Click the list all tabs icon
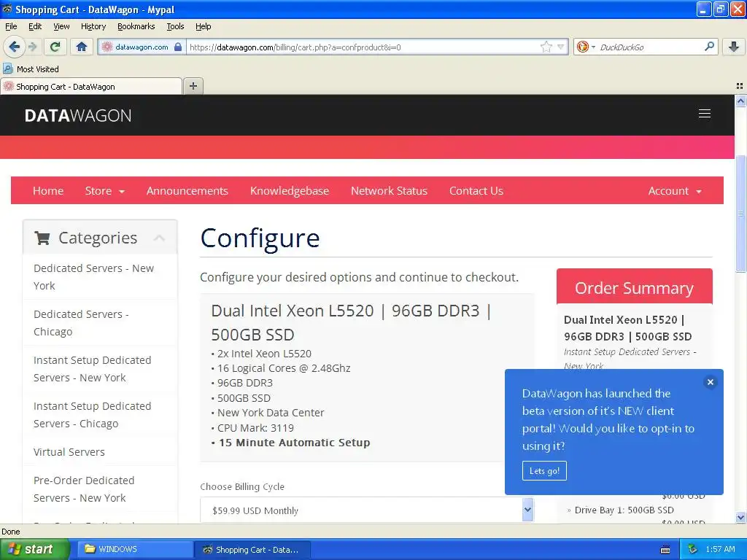The width and height of the screenshot is (747, 560). 740,86
